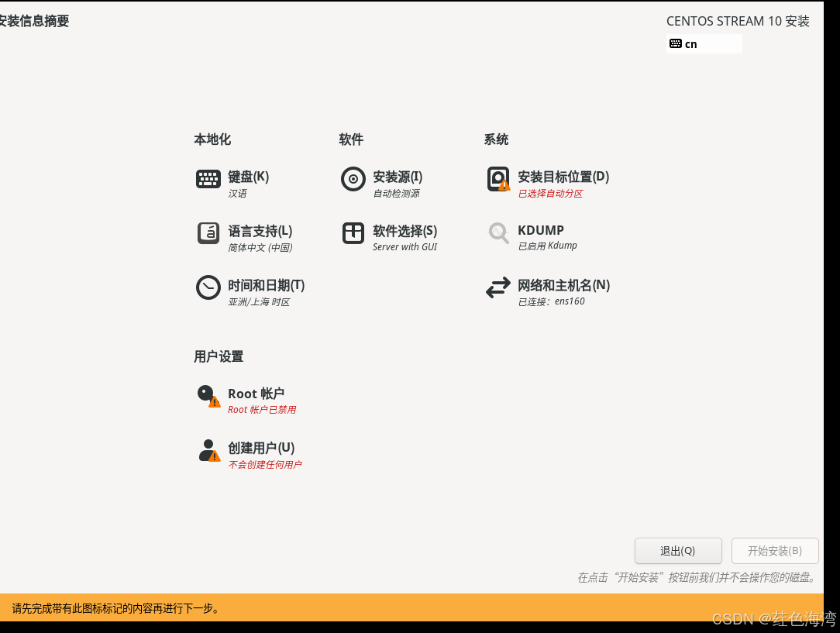Click the status text 已连接: ens160
Screen dimensions: 840x633
click(x=551, y=301)
